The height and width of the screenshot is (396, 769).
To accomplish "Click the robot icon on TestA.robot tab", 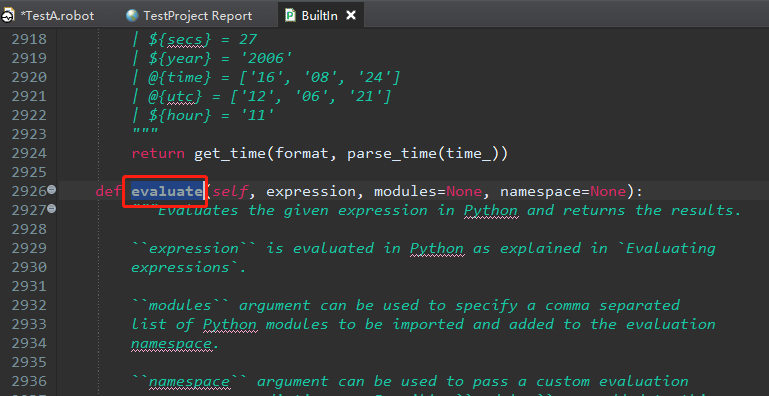I will [7, 16].
